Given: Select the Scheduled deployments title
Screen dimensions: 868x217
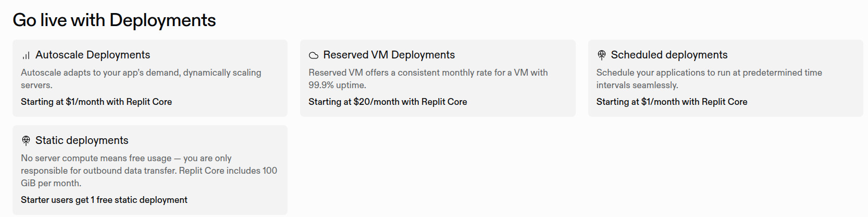Looking at the screenshot, I should click(669, 55).
